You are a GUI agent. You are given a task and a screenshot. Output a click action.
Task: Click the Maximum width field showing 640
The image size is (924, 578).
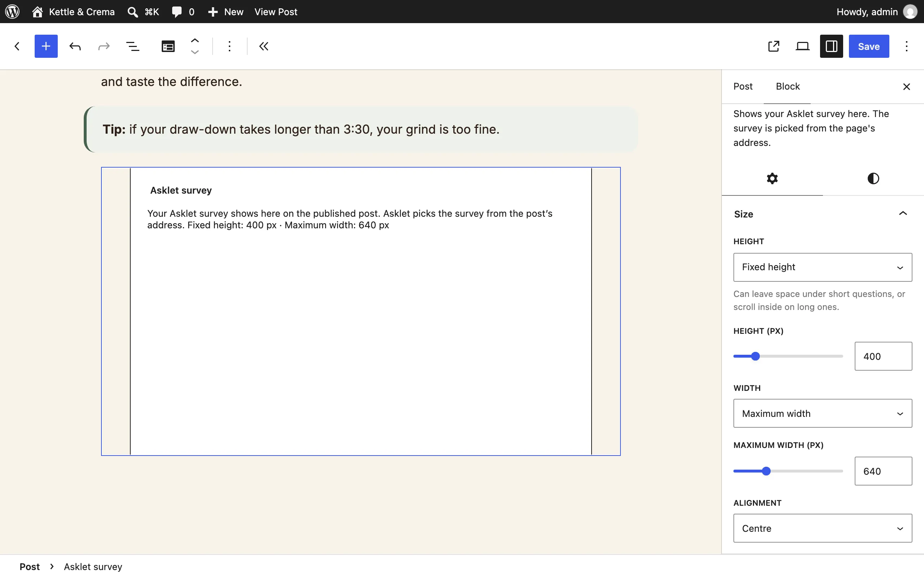tap(883, 471)
